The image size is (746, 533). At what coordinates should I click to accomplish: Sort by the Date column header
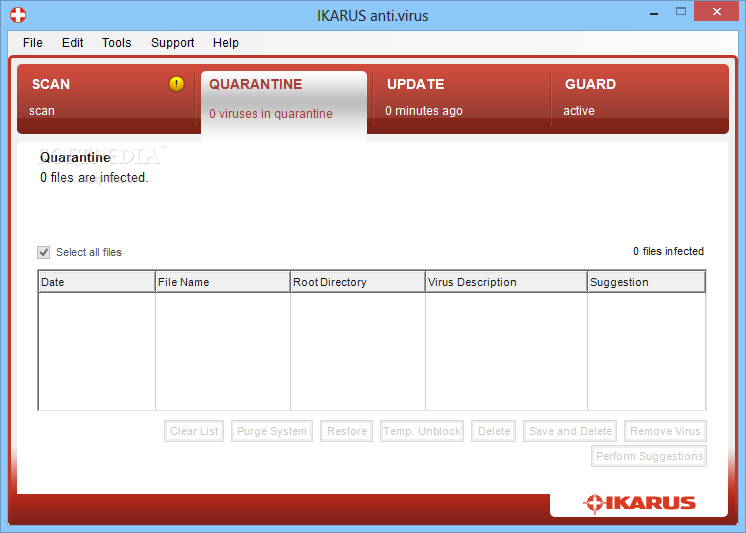[x=97, y=282]
